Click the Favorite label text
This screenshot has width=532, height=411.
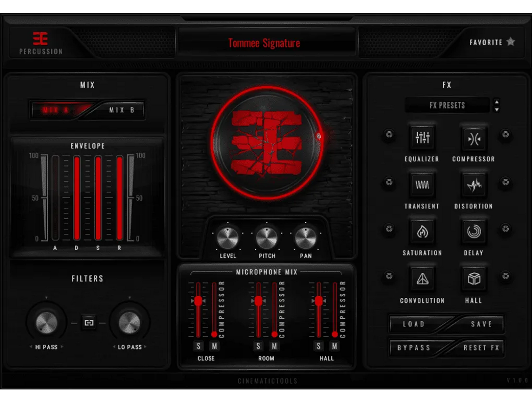(x=486, y=42)
